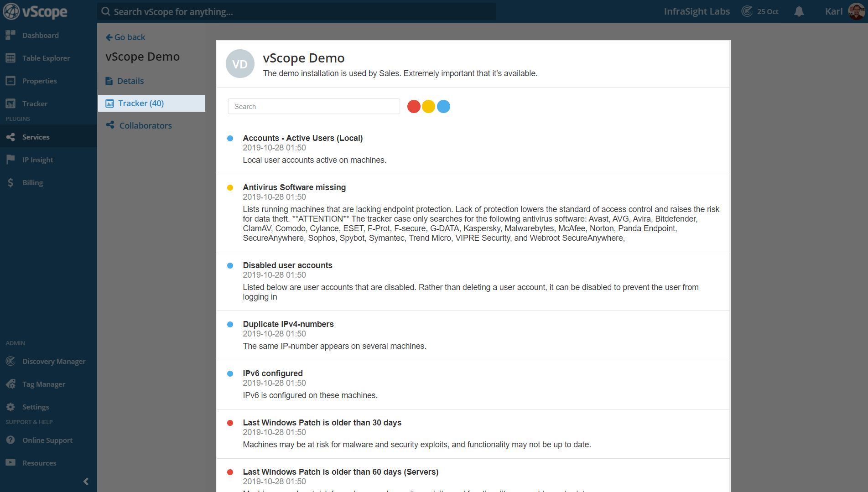The width and height of the screenshot is (868, 492).
Task: Click the Dashboard grid icon
Action: click(x=10, y=35)
